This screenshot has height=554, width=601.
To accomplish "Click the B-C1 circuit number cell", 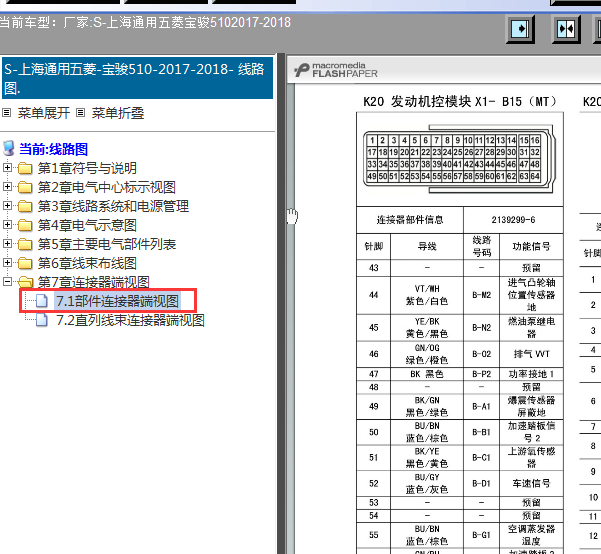I will [481, 457].
